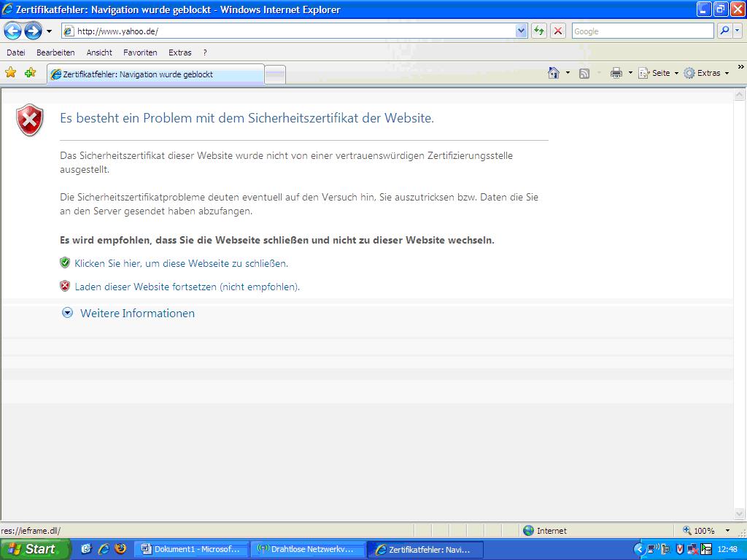Viewport: 747px width, 560px height.
Task: Open the address bar history dropdown
Action: click(x=521, y=31)
